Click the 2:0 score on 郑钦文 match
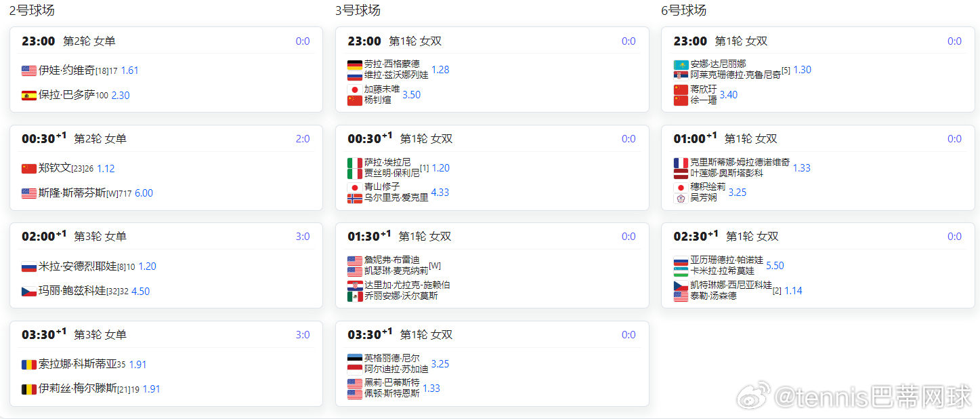The image size is (980, 419). (x=303, y=139)
